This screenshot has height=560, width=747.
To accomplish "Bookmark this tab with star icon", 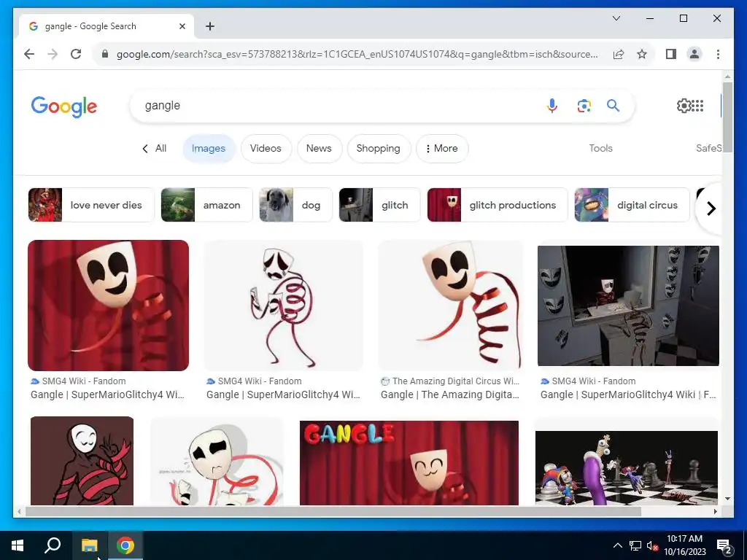I will point(642,54).
